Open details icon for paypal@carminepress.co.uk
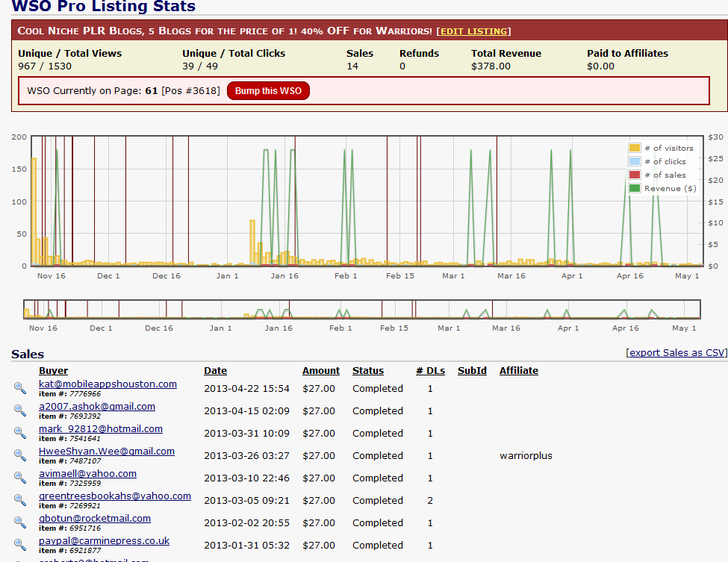The image size is (728, 562). point(20,545)
